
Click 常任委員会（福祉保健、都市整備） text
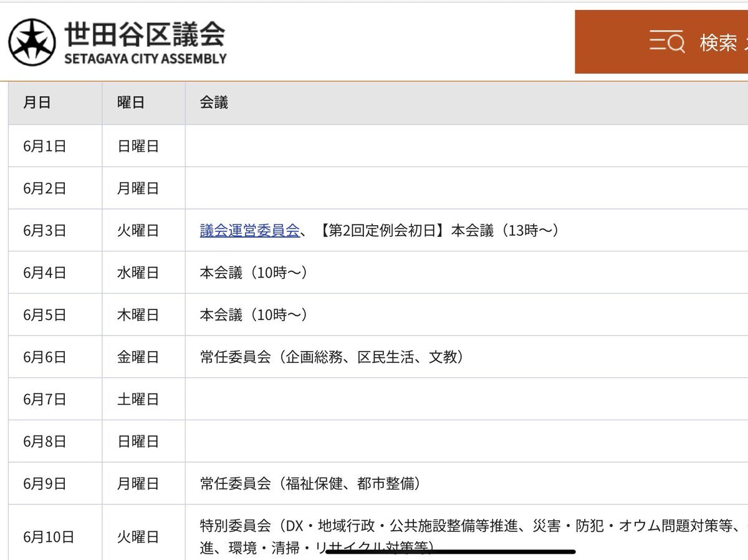click(x=310, y=483)
